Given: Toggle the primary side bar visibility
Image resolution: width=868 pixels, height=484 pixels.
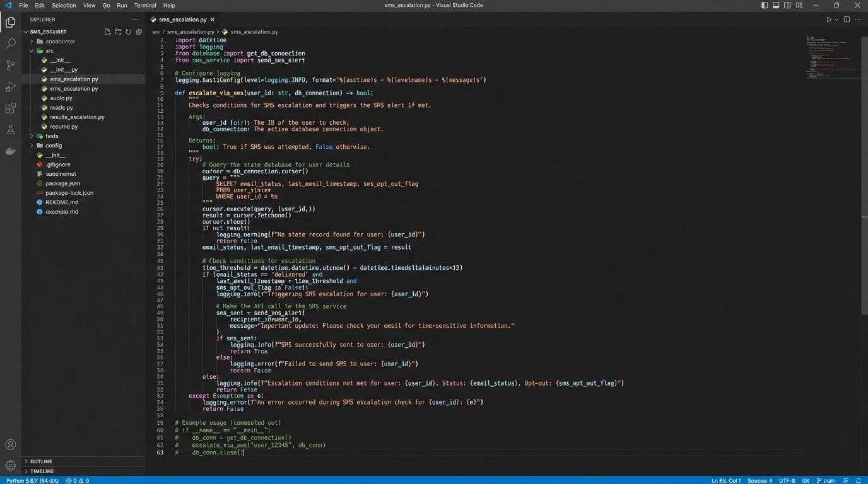Looking at the screenshot, I should [765, 5].
